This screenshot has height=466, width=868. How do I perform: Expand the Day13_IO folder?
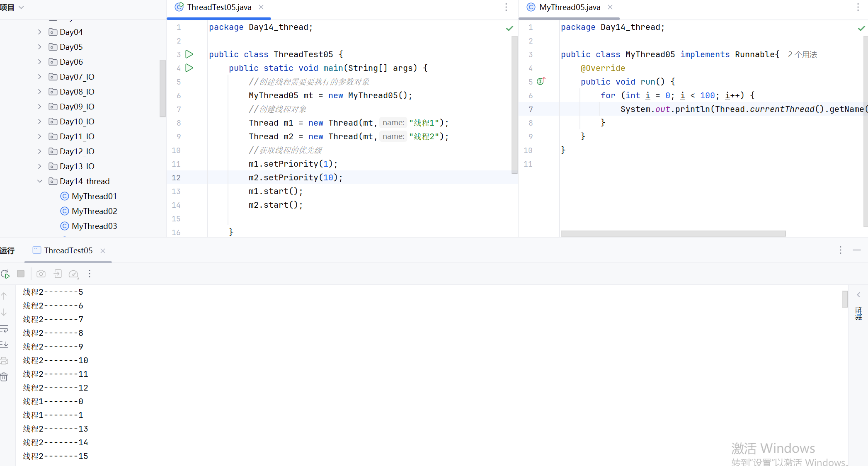[40, 166]
